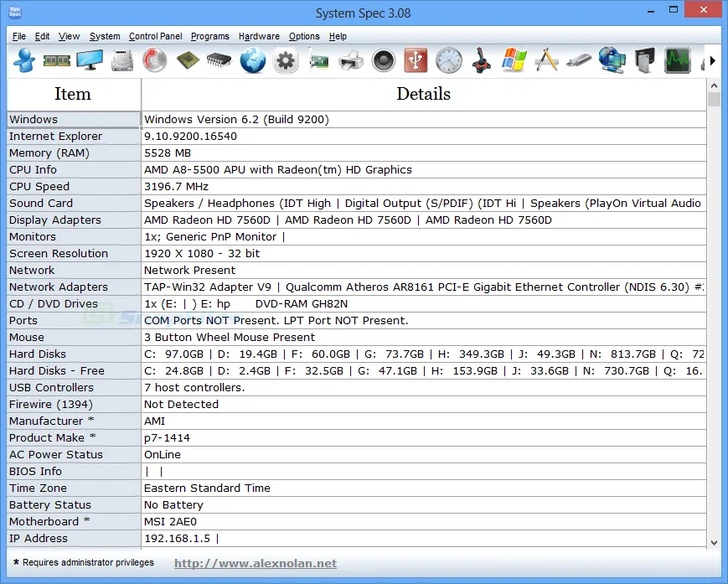Open the Windows flag logo icon
The width and height of the screenshot is (728, 584).
[514, 60]
